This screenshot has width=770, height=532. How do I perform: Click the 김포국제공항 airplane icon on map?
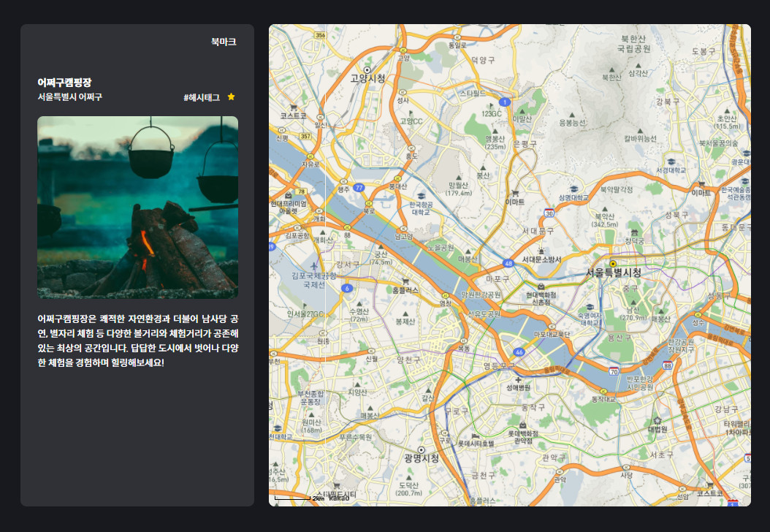pos(314,265)
